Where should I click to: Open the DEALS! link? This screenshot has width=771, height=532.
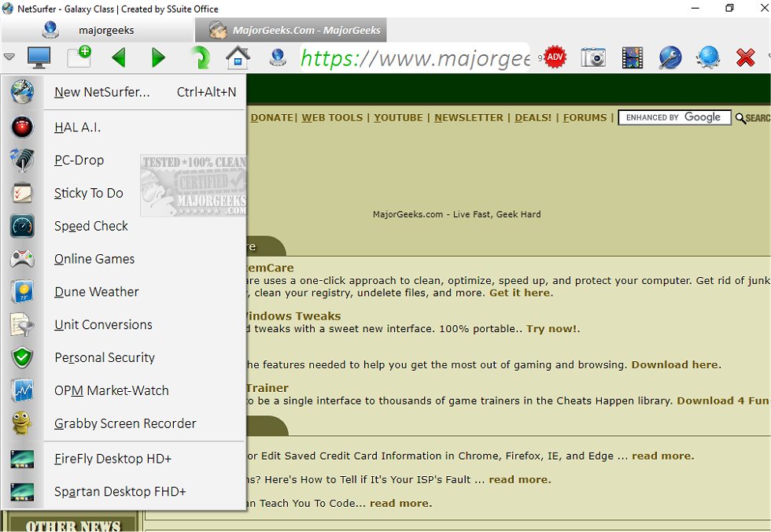pyautogui.click(x=533, y=117)
